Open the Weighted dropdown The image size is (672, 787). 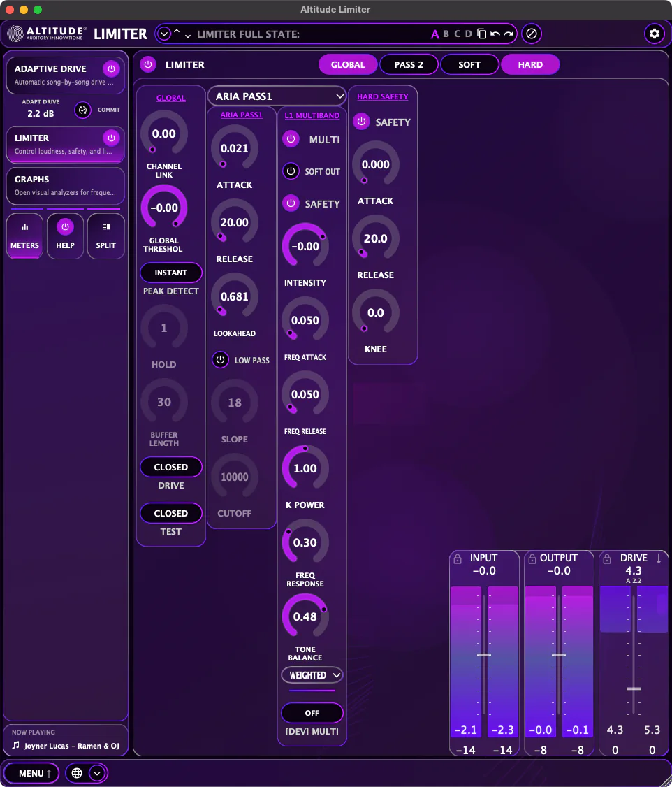(312, 675)
